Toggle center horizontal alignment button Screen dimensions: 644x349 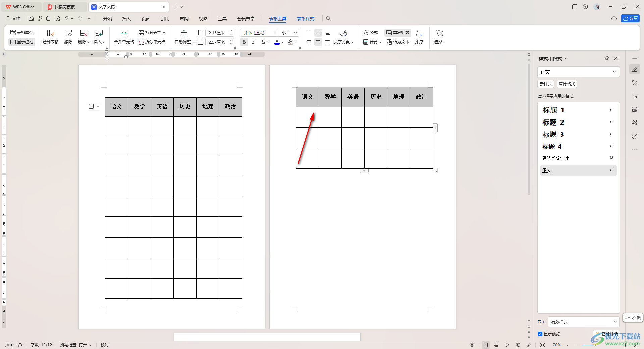point(318,42)
